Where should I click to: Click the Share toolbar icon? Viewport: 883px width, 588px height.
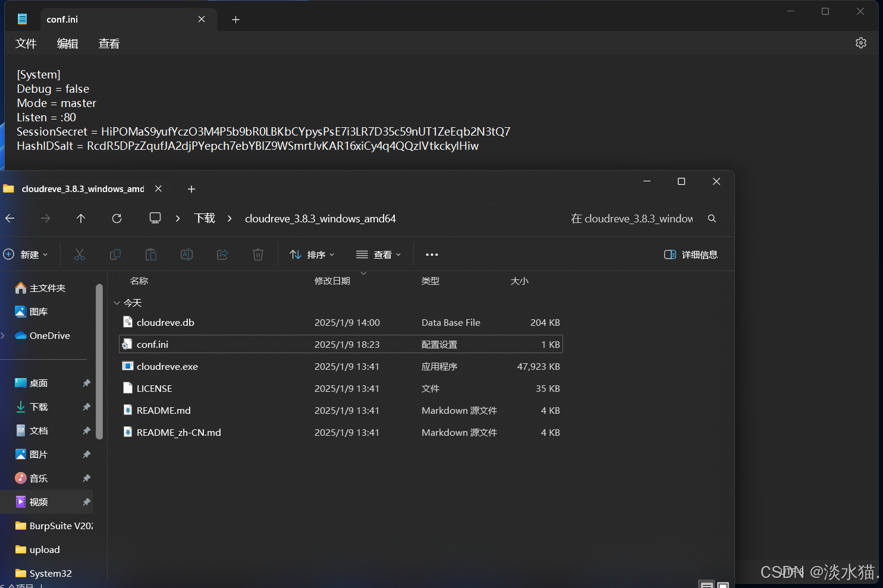point(222,254)
